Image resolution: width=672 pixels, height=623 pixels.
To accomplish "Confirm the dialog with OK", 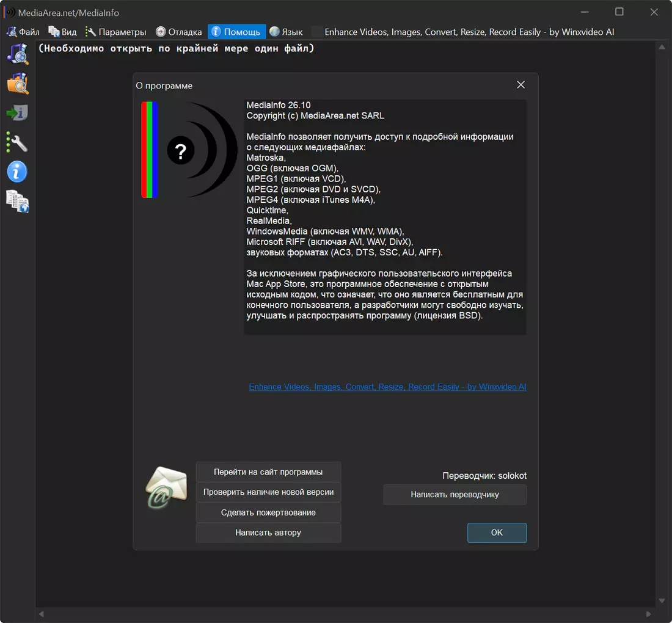I will pyautogui.click(x=497, y=533).
